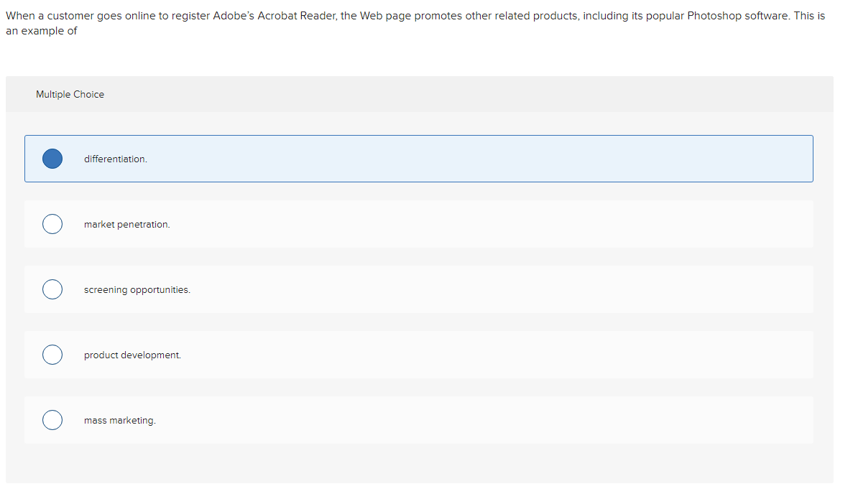Select the "differentiation" radio button

pos(52,159)
